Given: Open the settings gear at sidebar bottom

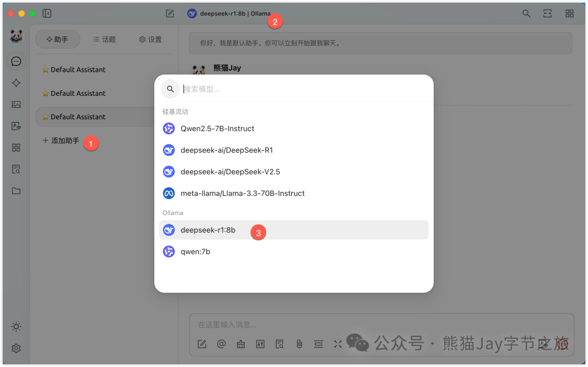Looking at the screenshot, I should point(16,348).
